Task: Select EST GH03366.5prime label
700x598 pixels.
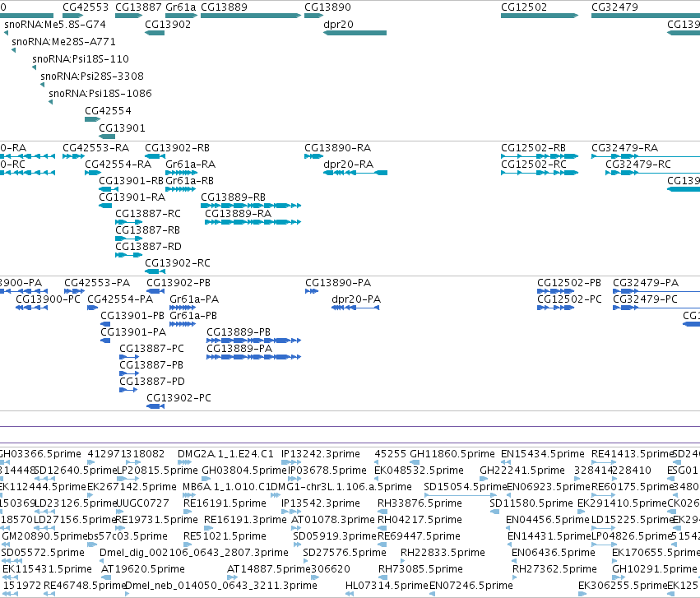Action: point(40,454)
